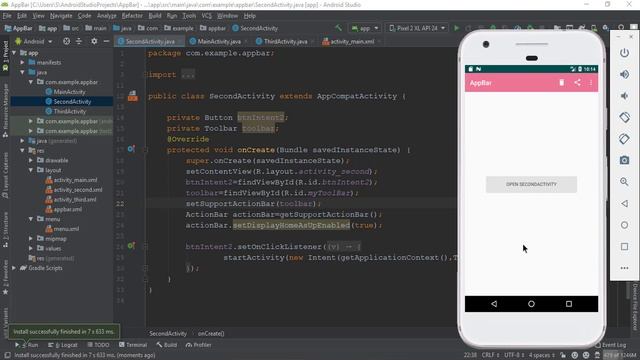The image size is (640, 360).
Task: Take an emulator screenshot with camera icon
Action: point(624,160)
